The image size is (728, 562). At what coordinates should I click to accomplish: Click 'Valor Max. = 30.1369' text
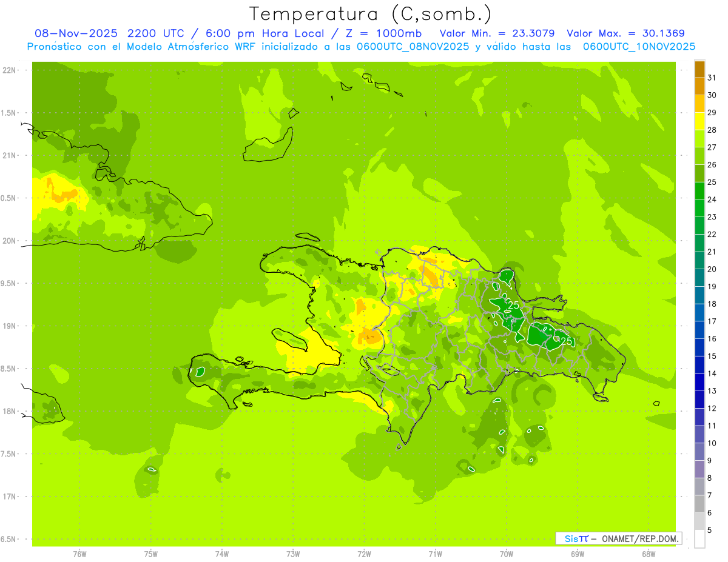click(x=625, y=33)
